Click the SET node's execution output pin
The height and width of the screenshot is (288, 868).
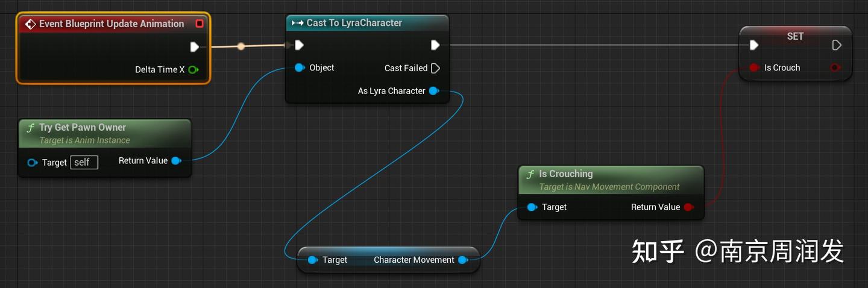(x=837, y=45)
